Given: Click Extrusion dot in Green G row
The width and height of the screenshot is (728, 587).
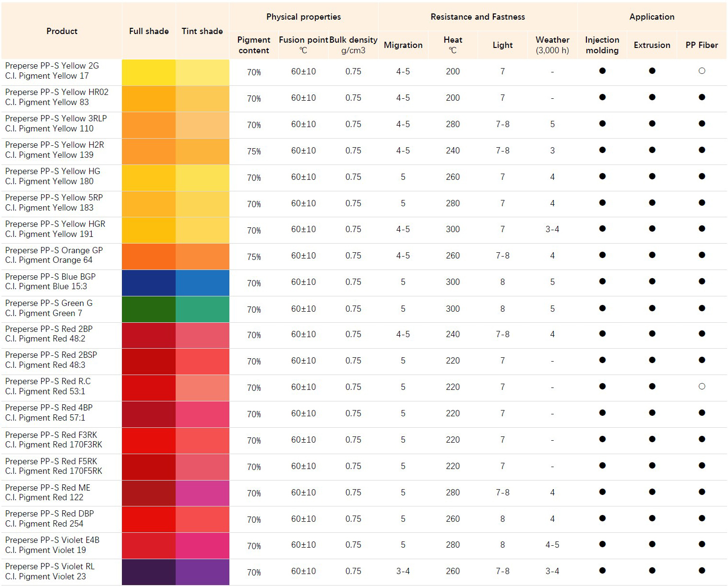Looking at the screenshot, I should (x=652, y=308).
